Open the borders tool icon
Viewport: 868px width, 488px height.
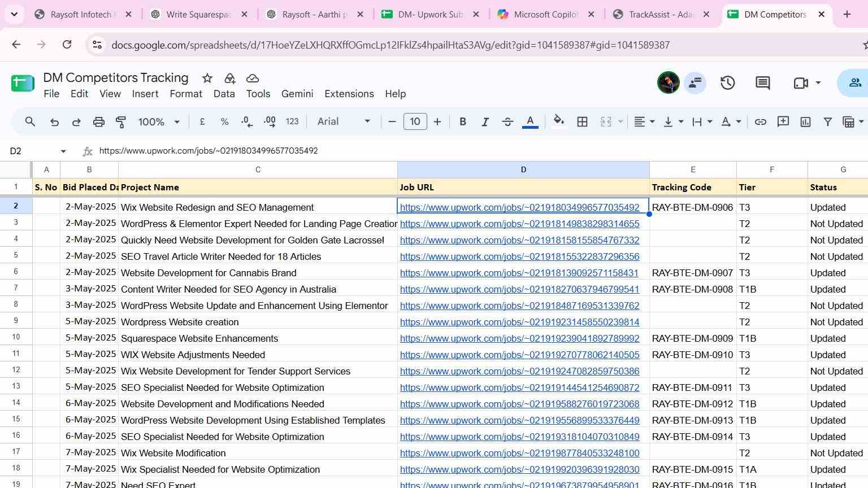coord(582,121)
